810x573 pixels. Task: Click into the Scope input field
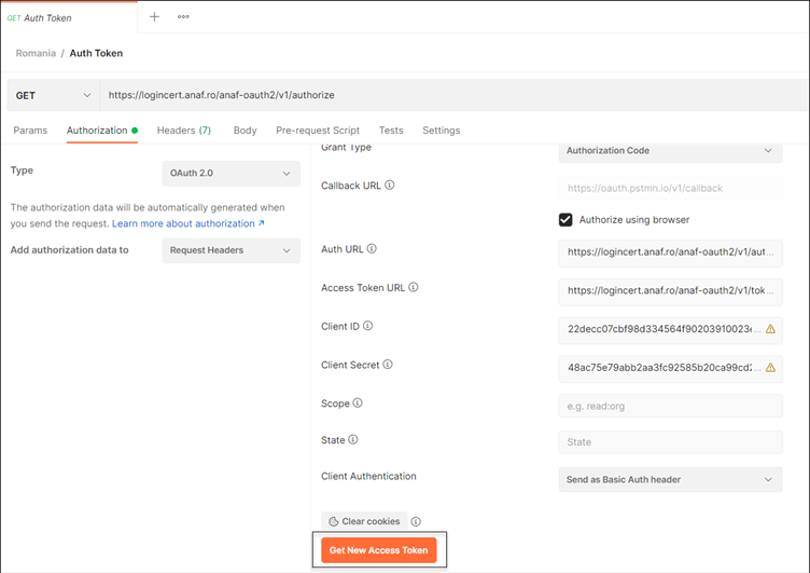click(x=670, y=407)
